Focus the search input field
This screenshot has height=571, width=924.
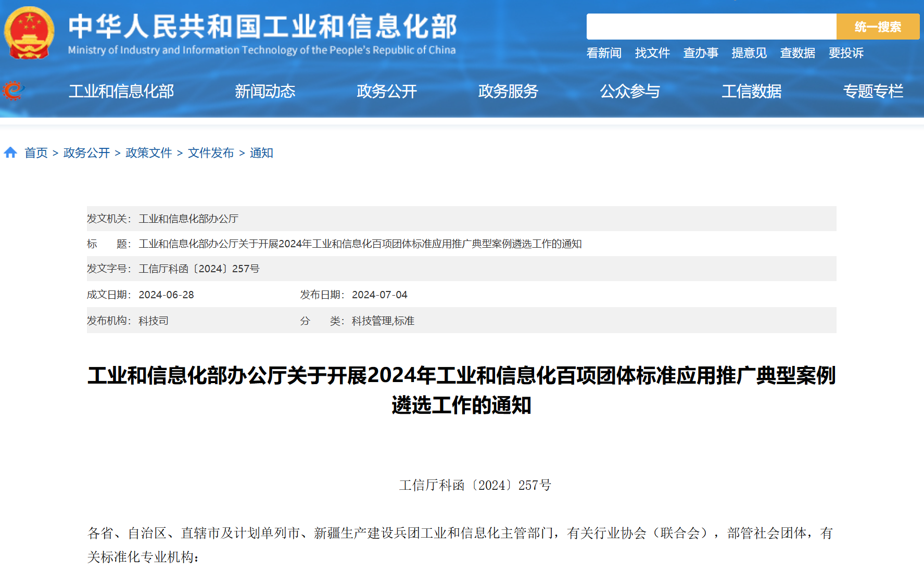click(711, 27)
